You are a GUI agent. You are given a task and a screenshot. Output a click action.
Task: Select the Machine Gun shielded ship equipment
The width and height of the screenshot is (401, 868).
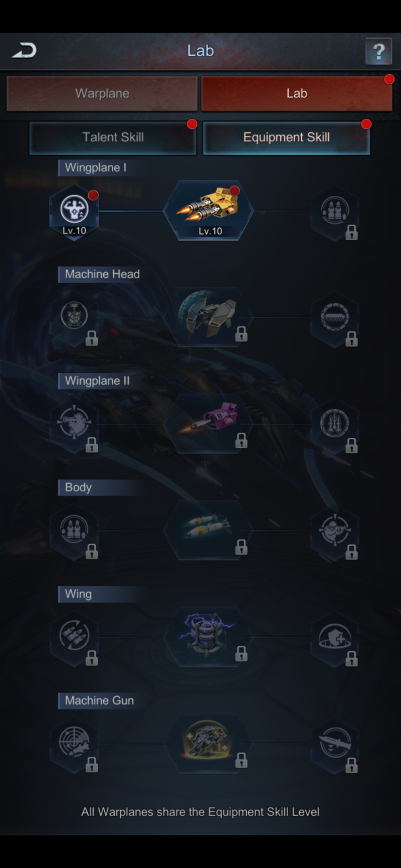[208, 744]
